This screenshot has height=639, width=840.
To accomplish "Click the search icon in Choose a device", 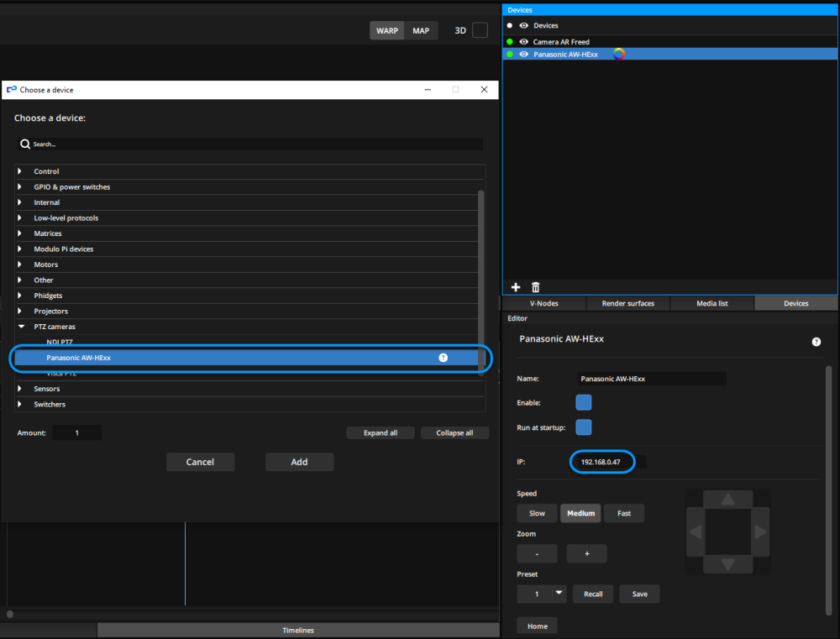I will point(25,144).
